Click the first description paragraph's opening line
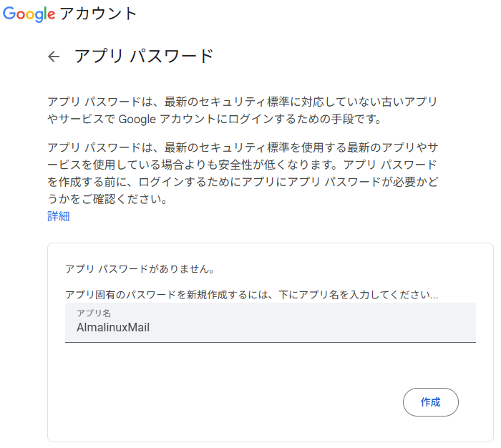The height and width of the screenshot is (448, 501). click(242, 101)
